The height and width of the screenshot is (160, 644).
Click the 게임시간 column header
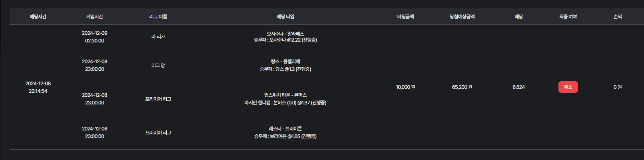94,17
